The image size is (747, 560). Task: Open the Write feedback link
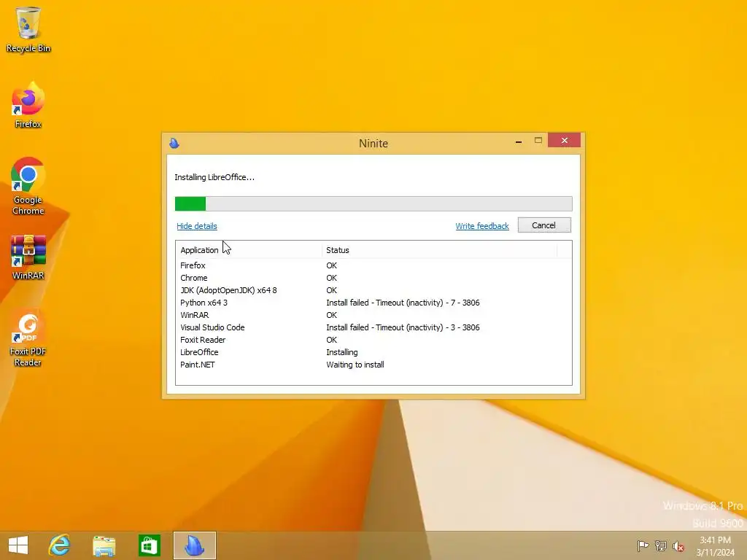(482, 226)
